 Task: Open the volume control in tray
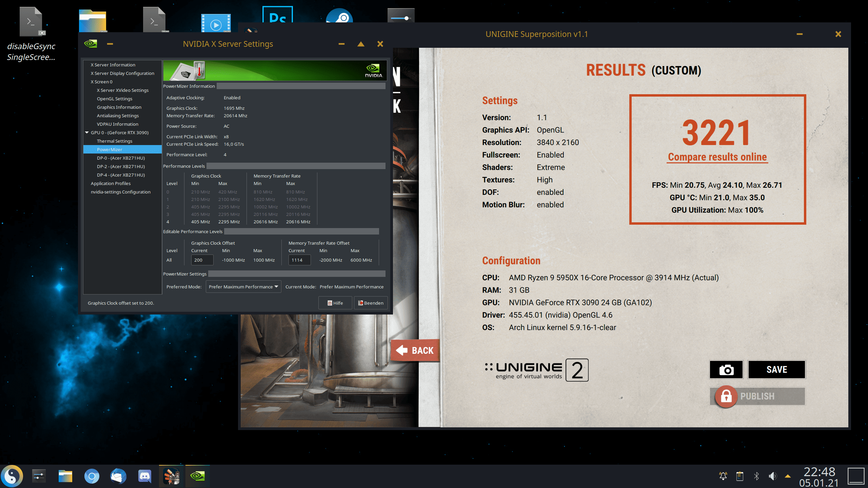773,476
